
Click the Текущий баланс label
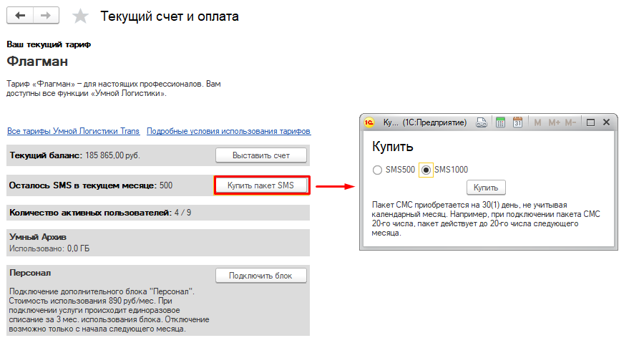[46, 155]
